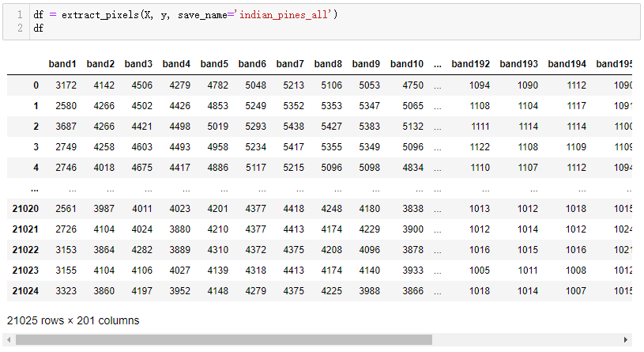Image resolution: width=644 pixels, height=352 pixels.
Task: Click row index 21022
Action: (x=25, y=250)
